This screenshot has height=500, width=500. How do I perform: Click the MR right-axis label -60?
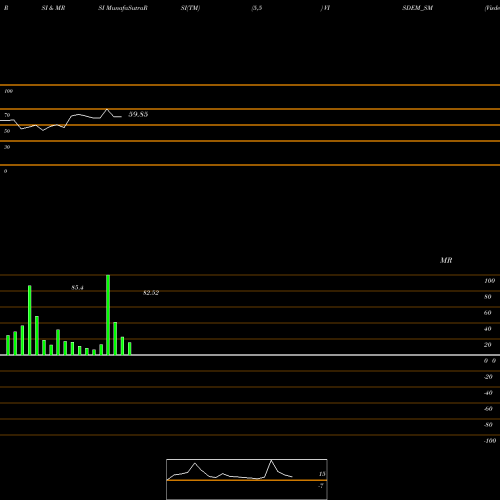(x=488, y=409)
